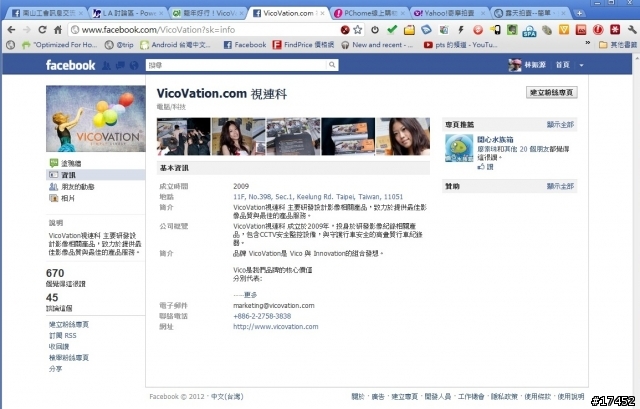This screenshot has height=409, width=640.
Task: Like 開心水族箱 with the thumbs-up
Action: pos(485,167)
